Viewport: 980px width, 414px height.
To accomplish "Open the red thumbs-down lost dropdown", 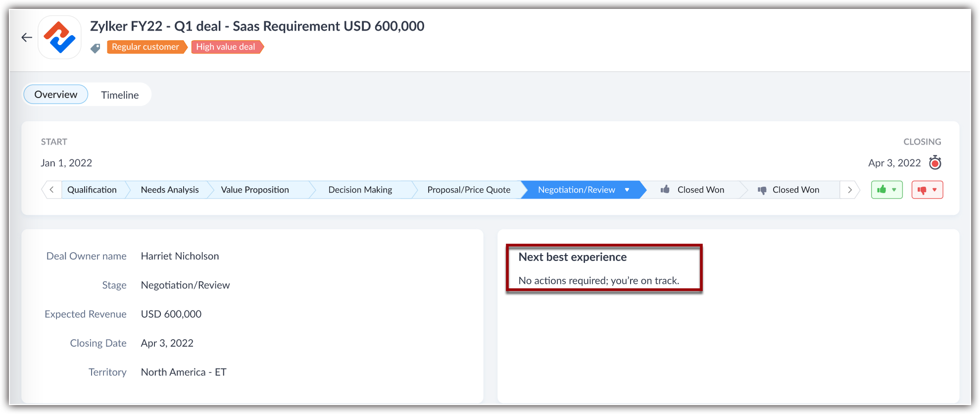I will [928, 190].
